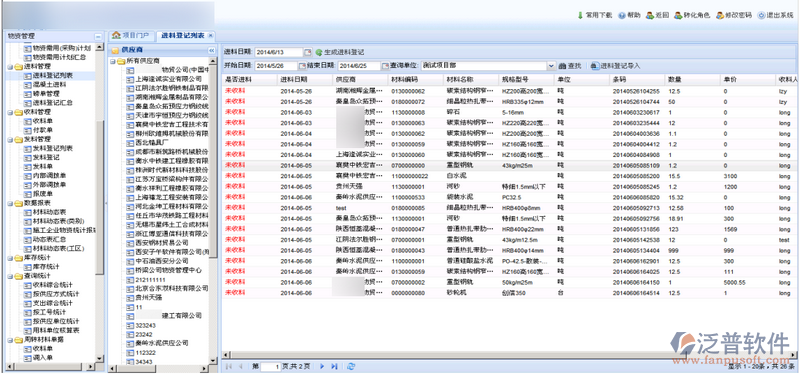Open 发料登记列表 tree item
Image resolution: width=800 pixels, height=376 pixels.
pos(53,148)
